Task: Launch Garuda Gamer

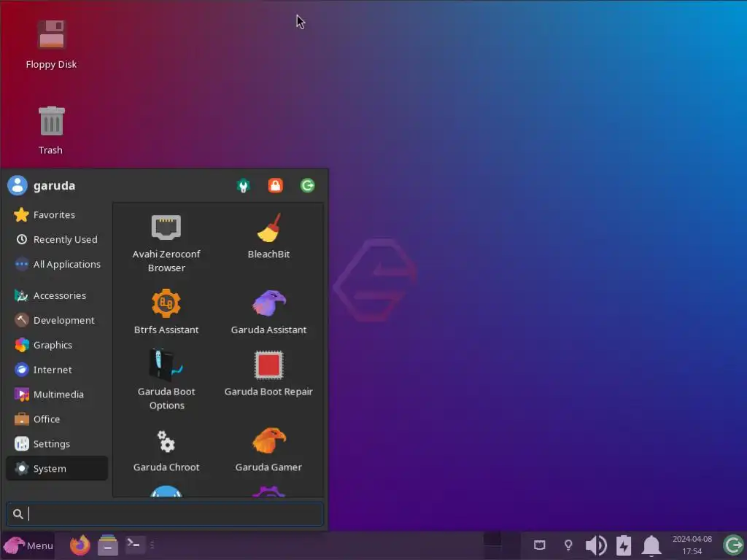Action: [268, 449]
